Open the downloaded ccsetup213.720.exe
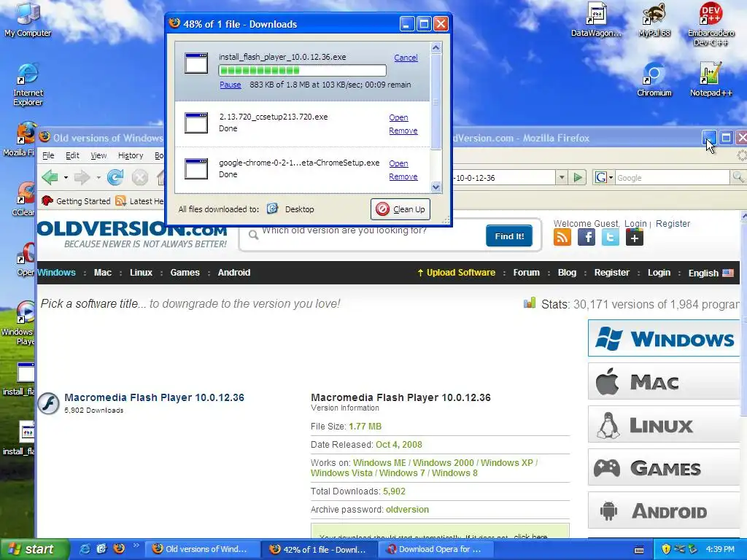The width and height of the screenshot is (747, 560). [398, 117]
